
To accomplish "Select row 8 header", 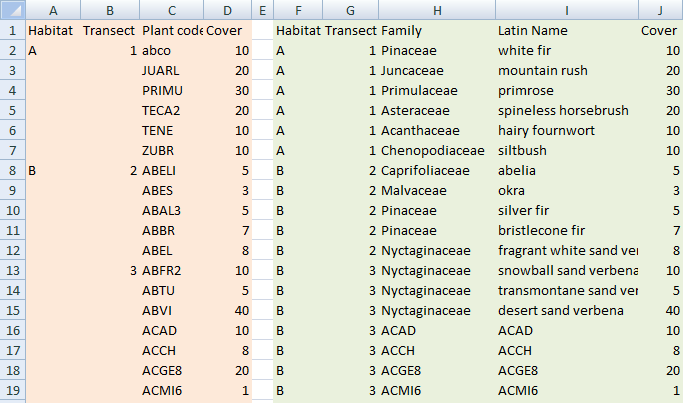I will 13,171.
